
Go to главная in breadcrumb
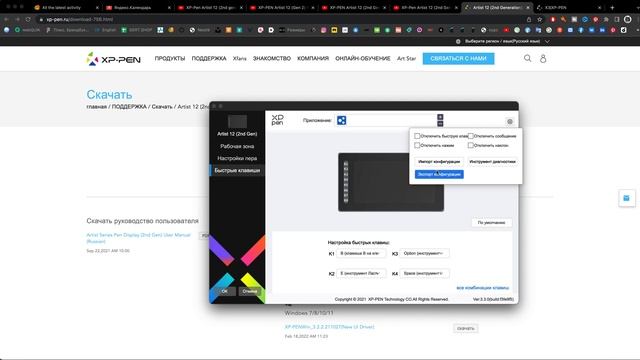coord(96,107)
